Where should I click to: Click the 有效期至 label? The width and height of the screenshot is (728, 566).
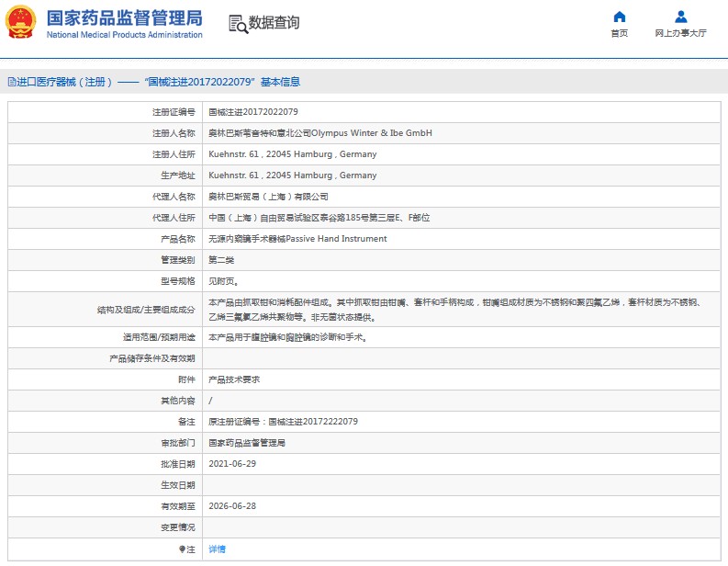click(178, 506)
